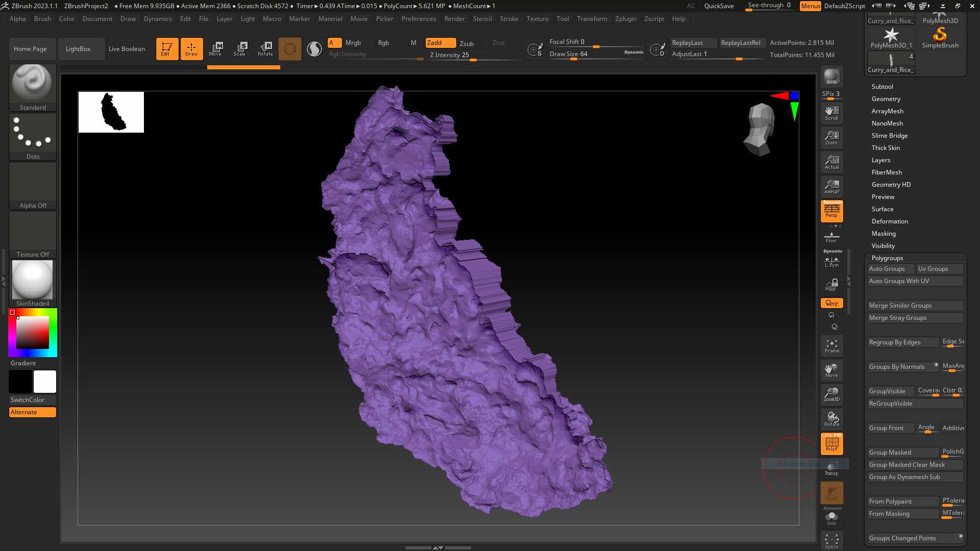The height and width of the screenshot is (551, 980).
Task: Click the SimpleBrush tool thumbnail
Action: 940,37
